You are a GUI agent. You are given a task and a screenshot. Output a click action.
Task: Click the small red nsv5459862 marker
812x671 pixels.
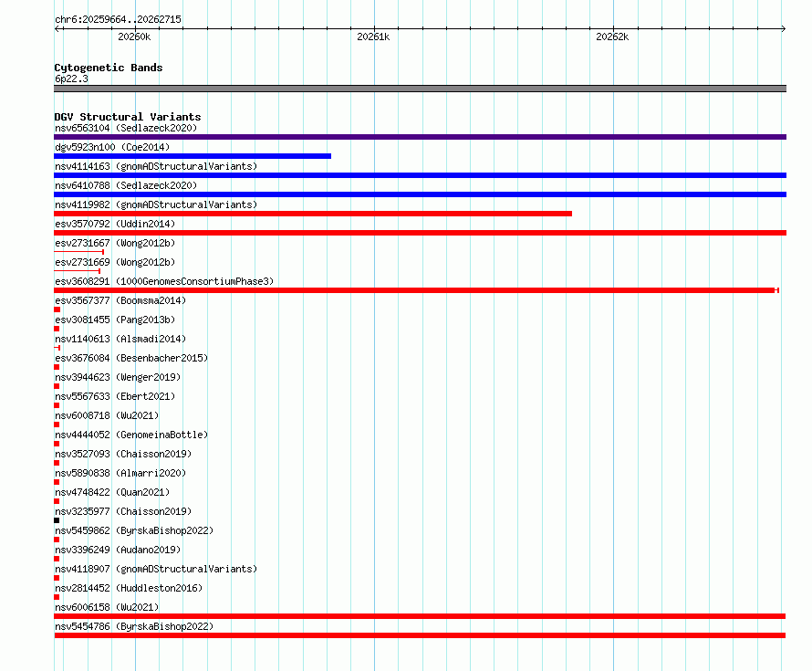[57, 540]
